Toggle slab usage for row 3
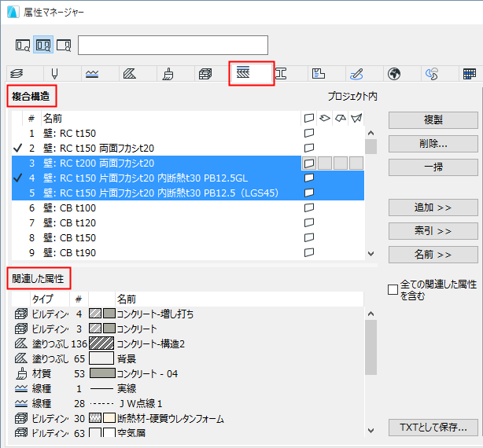 [325, 163]
